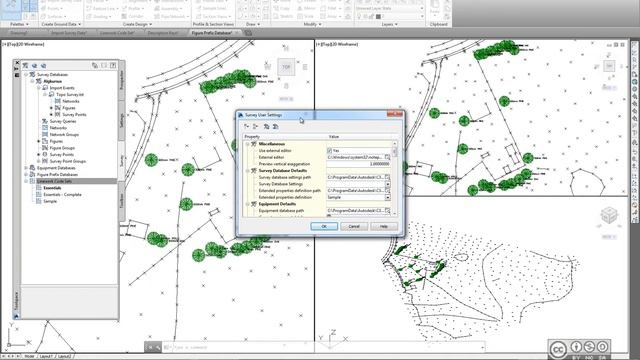
Task: Collapse the Miscellaneous property group
Action: coord(247,144)
